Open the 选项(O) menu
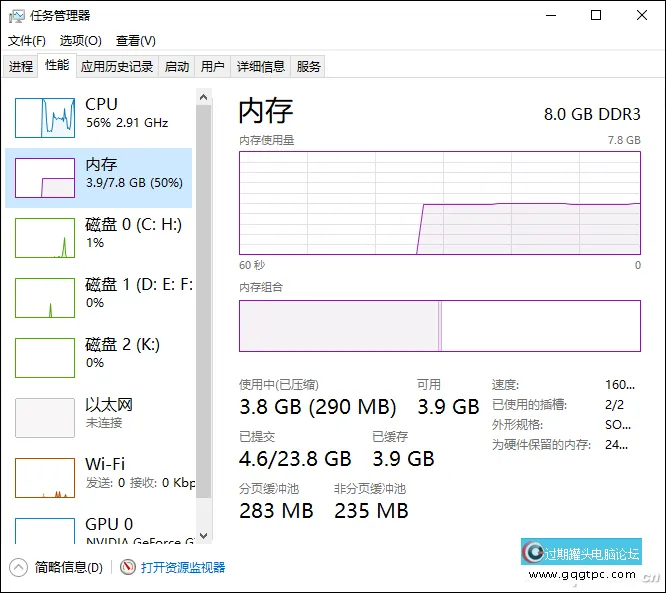This screenshot has width=666, height=593. [80, 41]
